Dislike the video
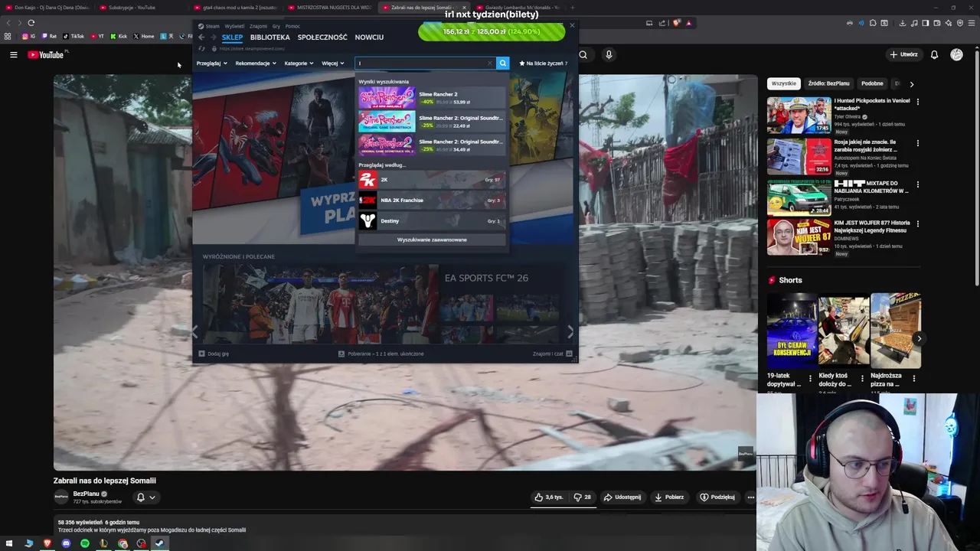The width and height of the screenshot is (980, 551). 583,497
